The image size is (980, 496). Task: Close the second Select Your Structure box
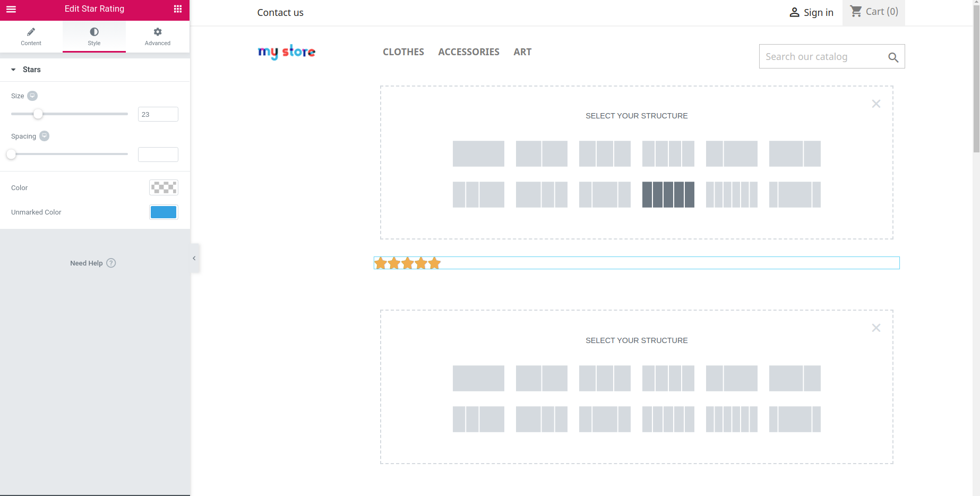(x=876, y=328)
